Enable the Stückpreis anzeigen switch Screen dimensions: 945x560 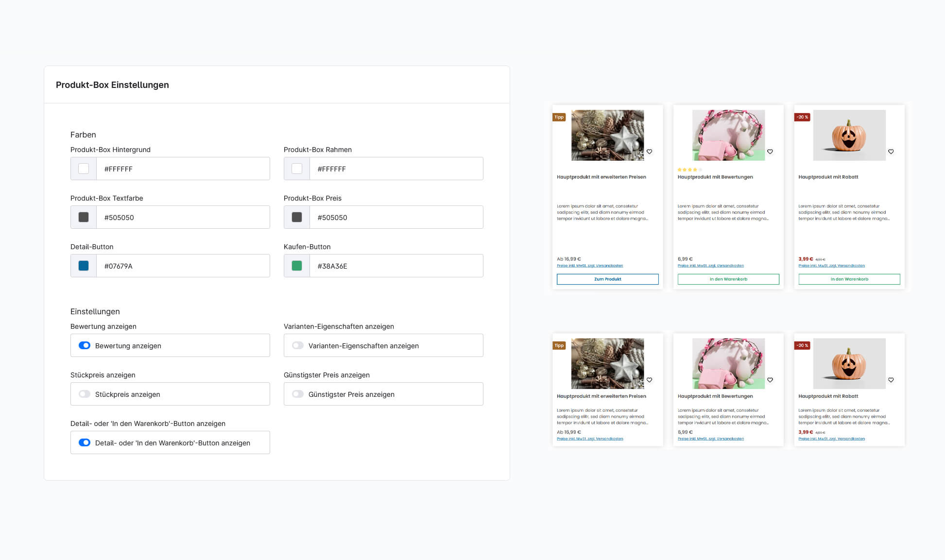(85, 394)
